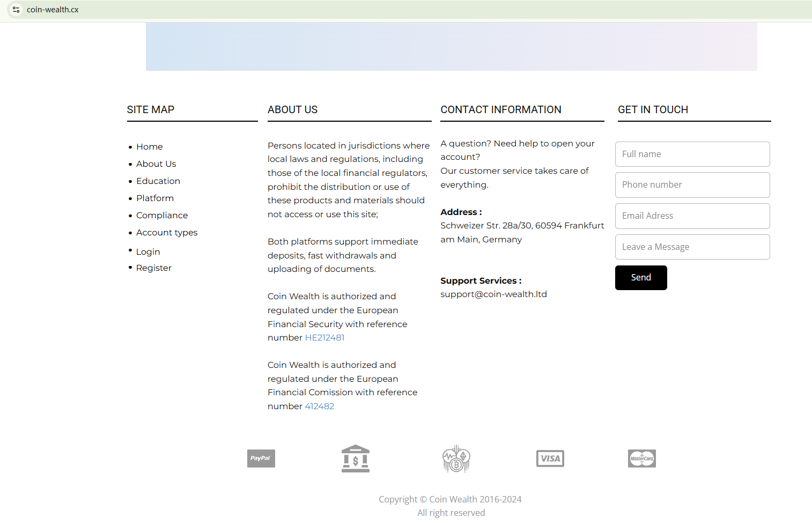Click the MasterCard payment icon

click(x=642, y=459)
